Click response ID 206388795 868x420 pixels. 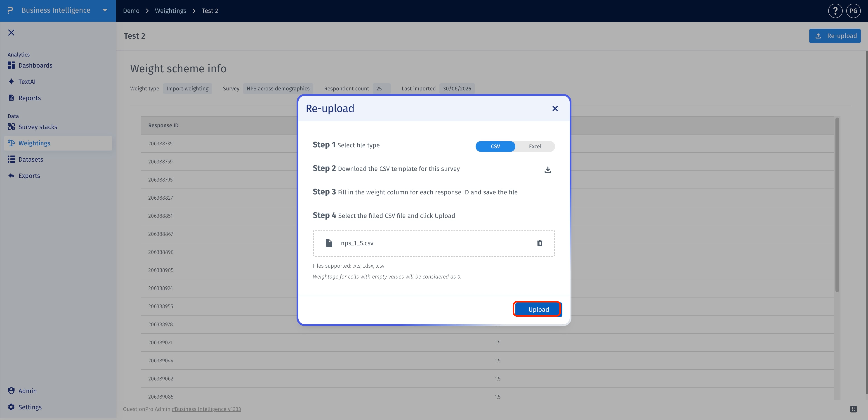(x=160, y=180)
